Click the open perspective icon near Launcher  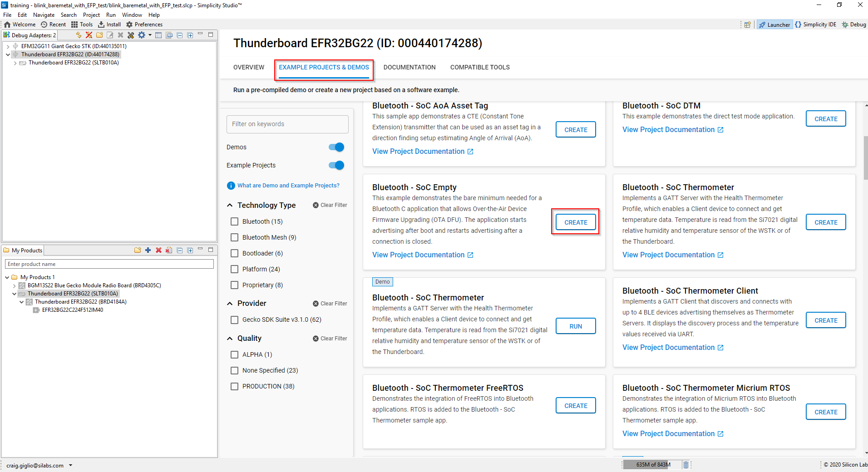coord(747,25)
